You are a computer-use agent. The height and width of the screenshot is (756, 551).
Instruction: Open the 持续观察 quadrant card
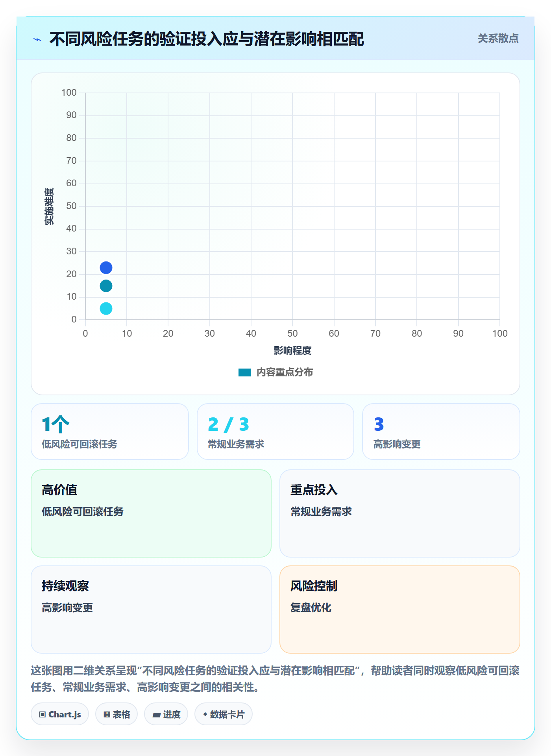coord(151,610)
